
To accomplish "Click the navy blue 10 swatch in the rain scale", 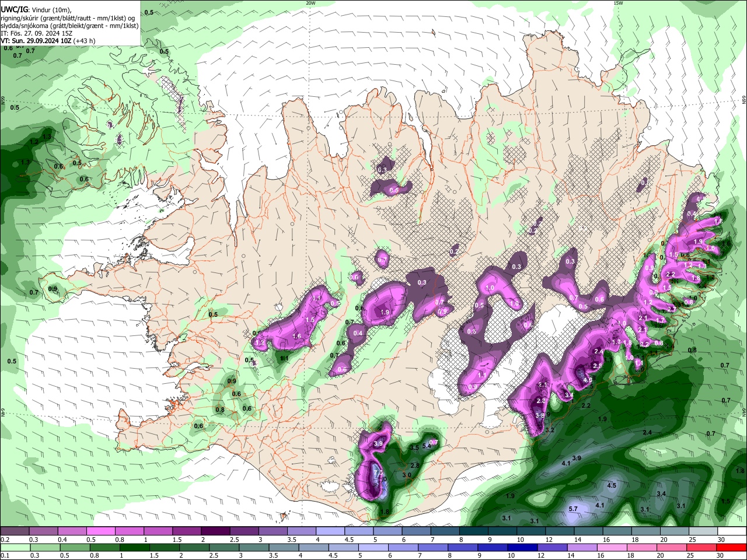I will (522, 547).
